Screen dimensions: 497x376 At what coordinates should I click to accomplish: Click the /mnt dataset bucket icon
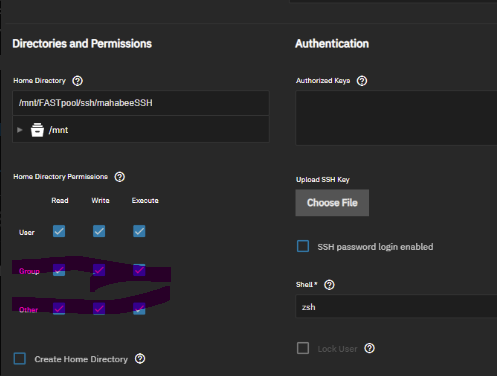point(37,130)
